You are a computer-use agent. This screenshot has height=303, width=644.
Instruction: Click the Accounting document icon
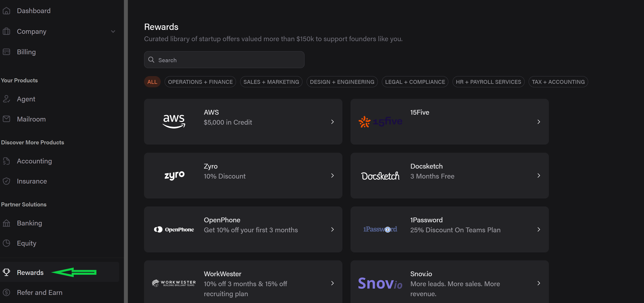click(x=6, y=161)
